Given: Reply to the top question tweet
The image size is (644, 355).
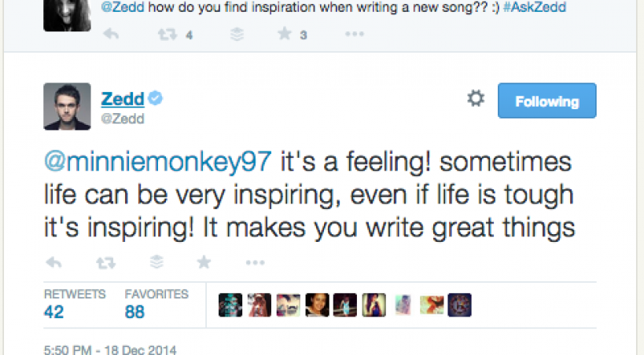Looking at the screenshot, I should [111, 35].
